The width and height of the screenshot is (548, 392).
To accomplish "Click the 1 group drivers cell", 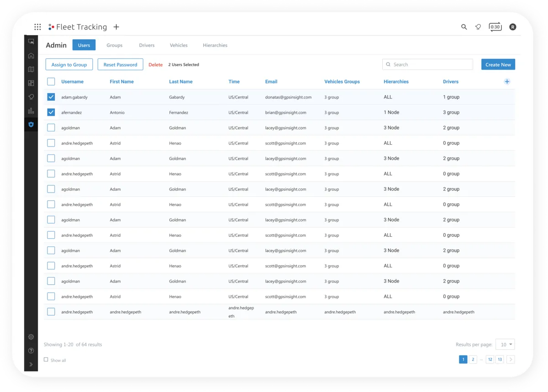I will 451,97.
